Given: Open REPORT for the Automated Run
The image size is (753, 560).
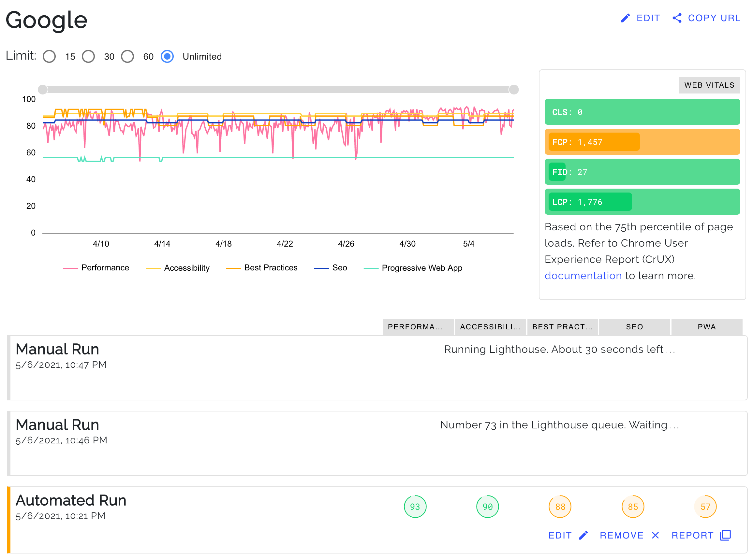Looking at the screenshot, I should click(x=701, y=535).
